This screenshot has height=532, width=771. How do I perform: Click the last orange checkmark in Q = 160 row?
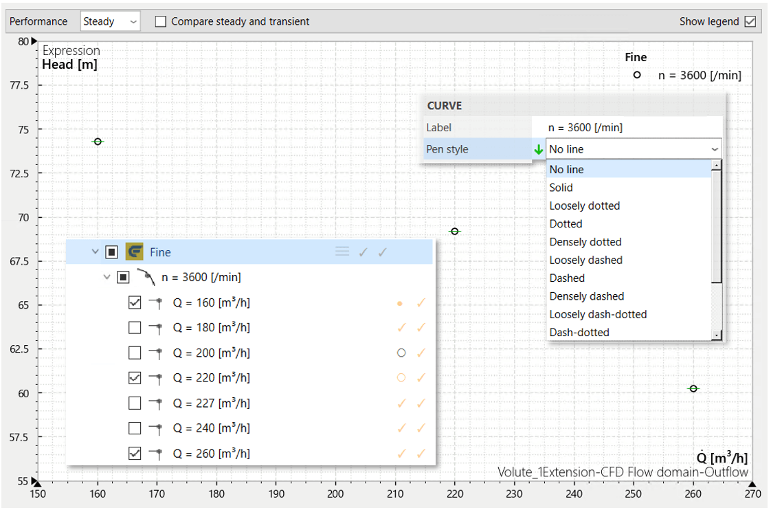tap(421, 303)
